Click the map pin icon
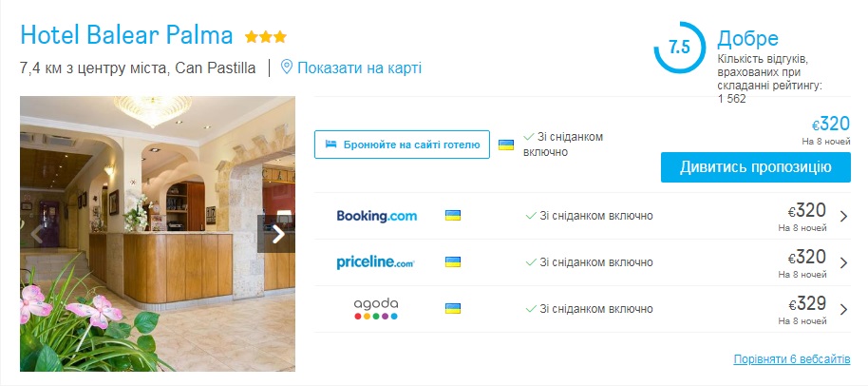The height and width of the screenshot is (386, 868). pyautogui.click(x=287, y=68)
